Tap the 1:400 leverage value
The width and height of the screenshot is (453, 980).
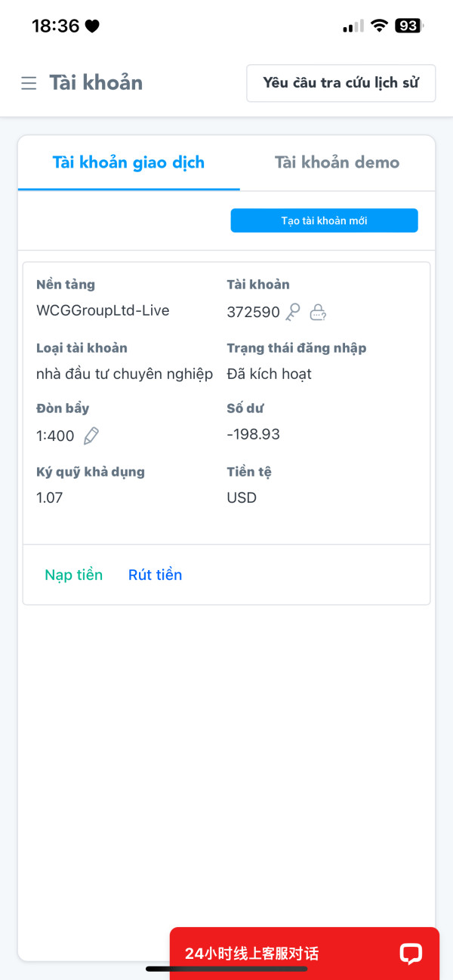coord(55,436)
